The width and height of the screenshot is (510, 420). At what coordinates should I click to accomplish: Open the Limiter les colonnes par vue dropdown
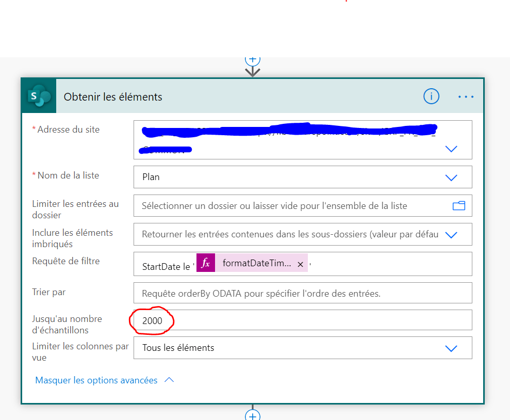pos(451,348)
